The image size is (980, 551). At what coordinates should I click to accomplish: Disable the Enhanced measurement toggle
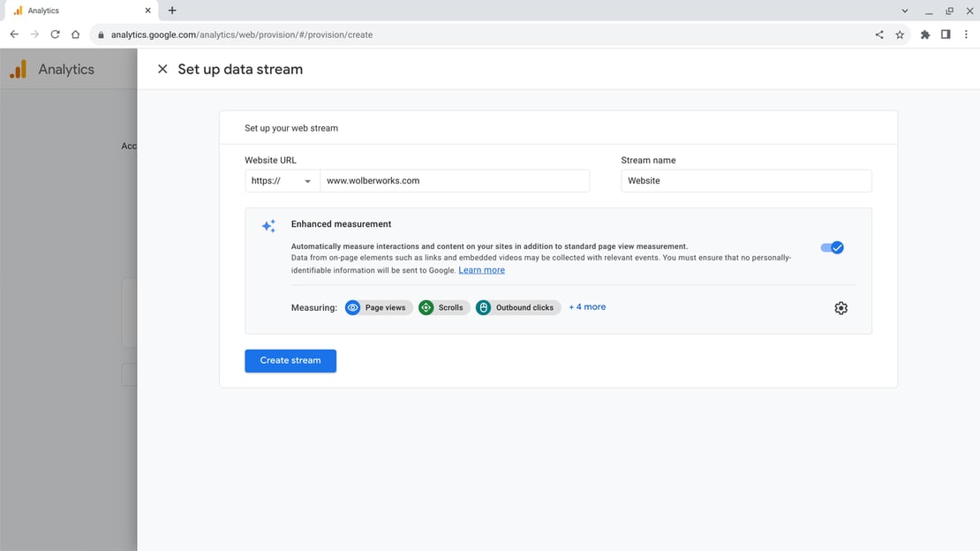[x=832, y=247]
